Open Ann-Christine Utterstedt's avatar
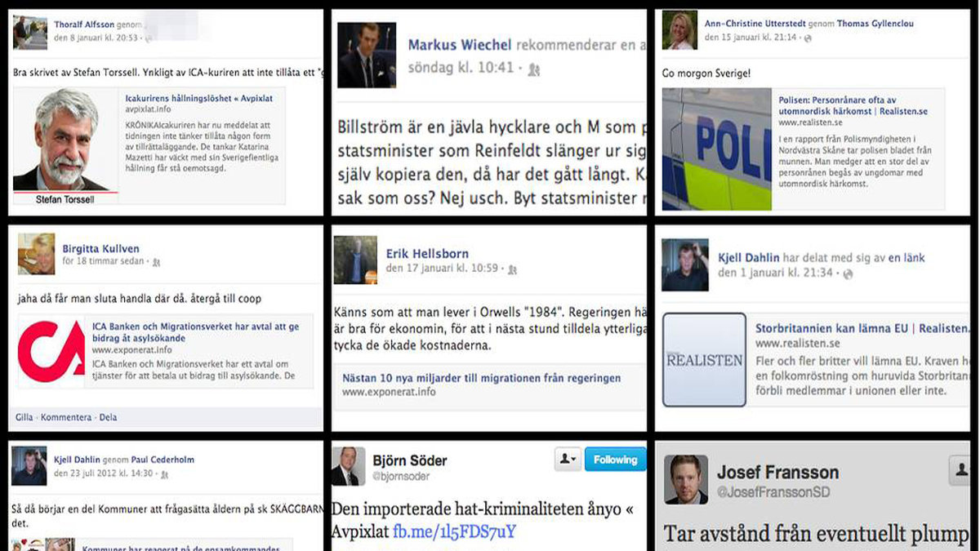 (679, 30)
